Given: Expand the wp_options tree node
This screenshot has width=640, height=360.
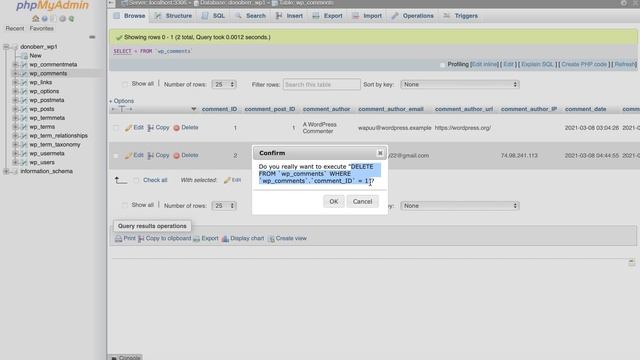Looking at the screenshot, I should 15,91.
